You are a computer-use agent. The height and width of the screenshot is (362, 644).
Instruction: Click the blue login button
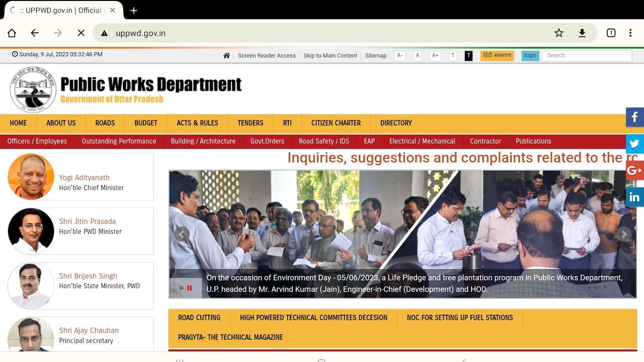[x=530, y=55]
